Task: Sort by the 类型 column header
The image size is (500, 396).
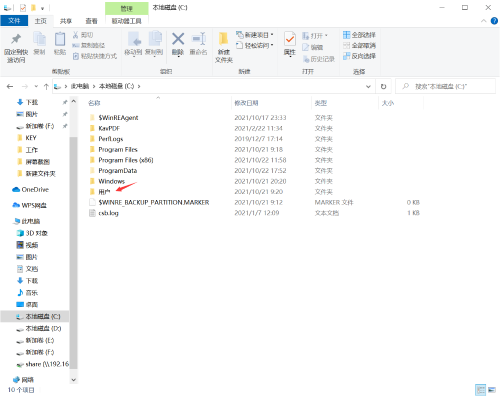Action: pyautogui.click(x=321, y=103)
